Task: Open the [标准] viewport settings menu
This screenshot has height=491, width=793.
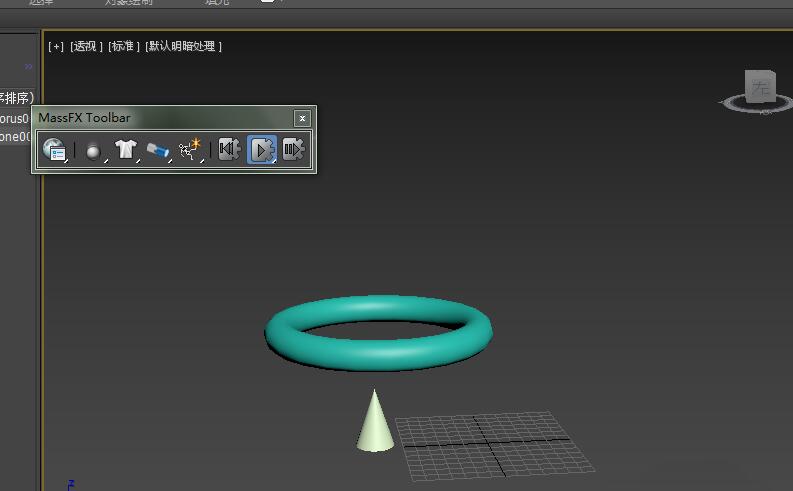Action: [123, 46]
